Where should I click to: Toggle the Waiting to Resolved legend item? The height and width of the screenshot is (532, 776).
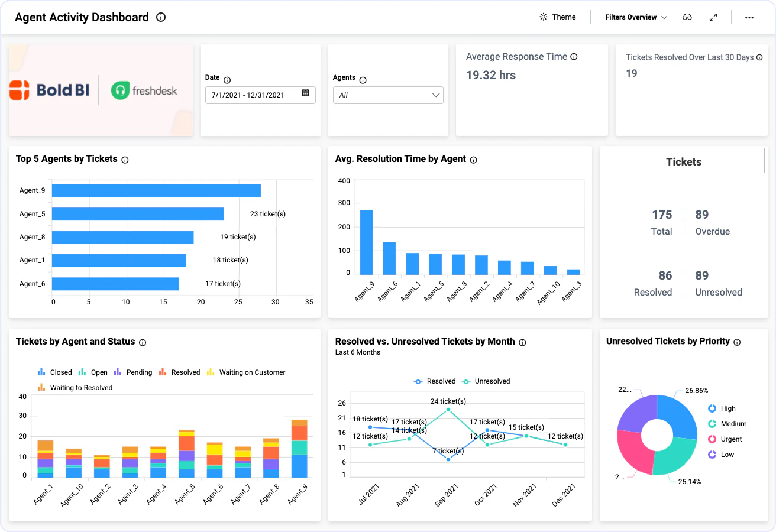(x=75, y=388)
